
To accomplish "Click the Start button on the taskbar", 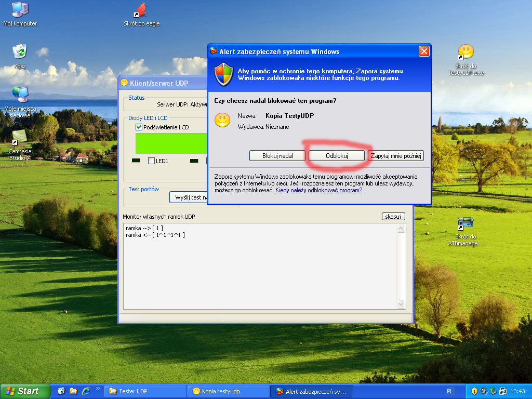I will click(24, 391).
